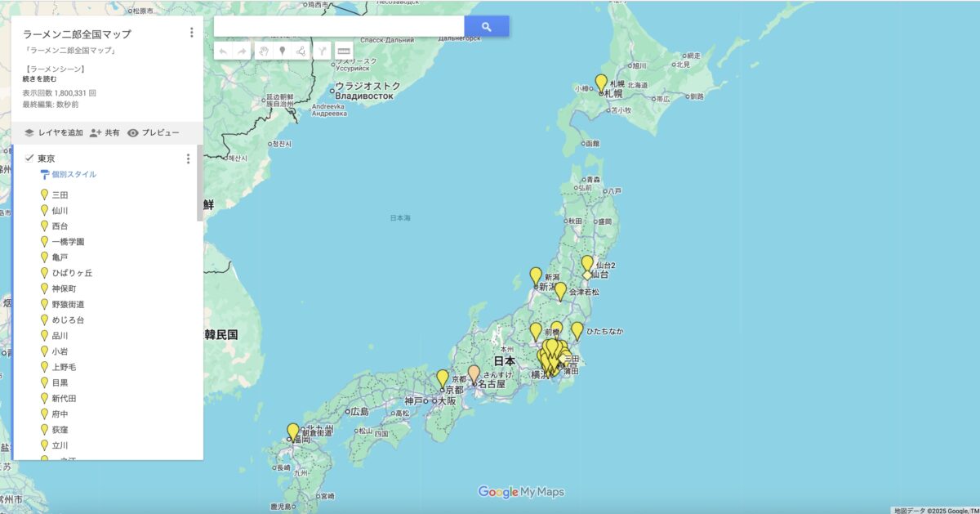Image resolution: width=980 pixels, height=514 pixels.
Task: Uncheck the 東京 layer checkbox
Action: click(x=31, y=156)
